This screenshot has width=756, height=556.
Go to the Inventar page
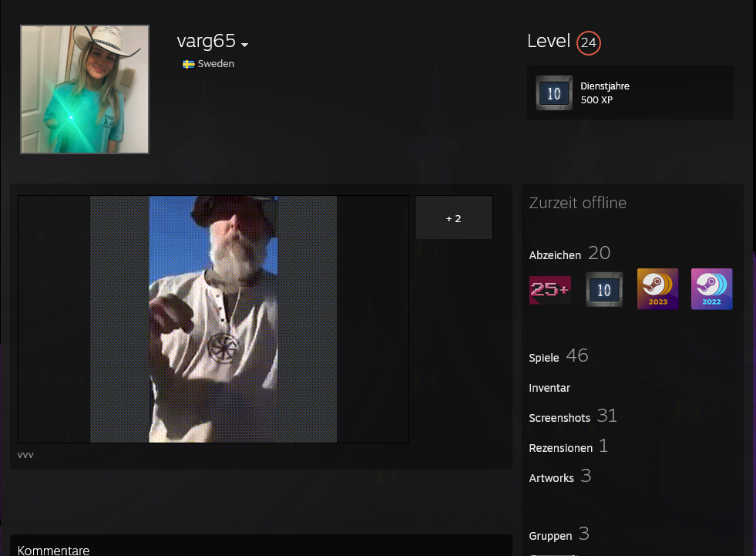(549, 388)
